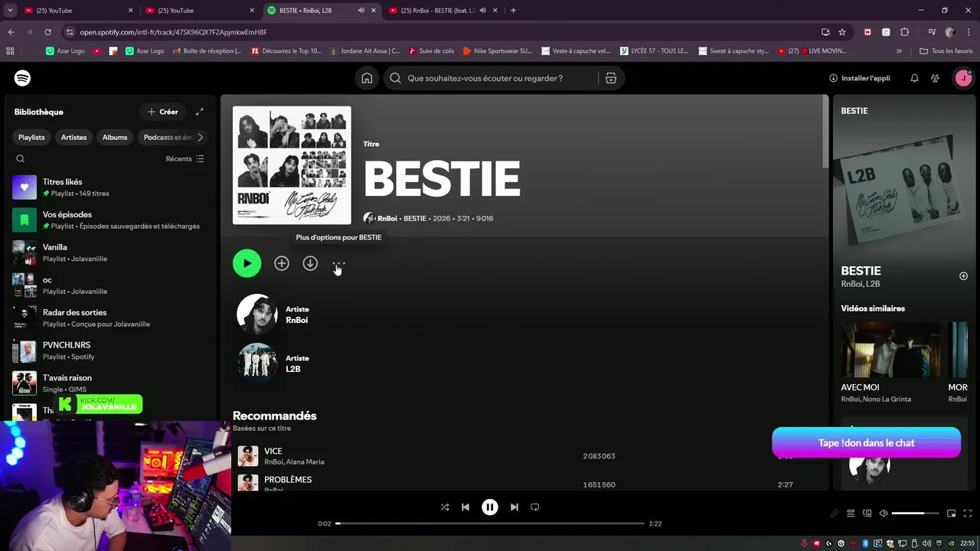Filter library by Albums

[x=115, y=138]
